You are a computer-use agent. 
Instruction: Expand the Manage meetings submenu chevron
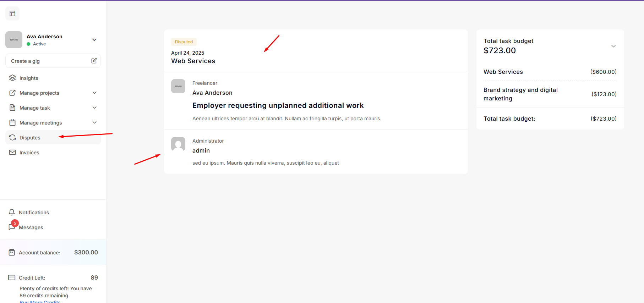pos(94,122)
